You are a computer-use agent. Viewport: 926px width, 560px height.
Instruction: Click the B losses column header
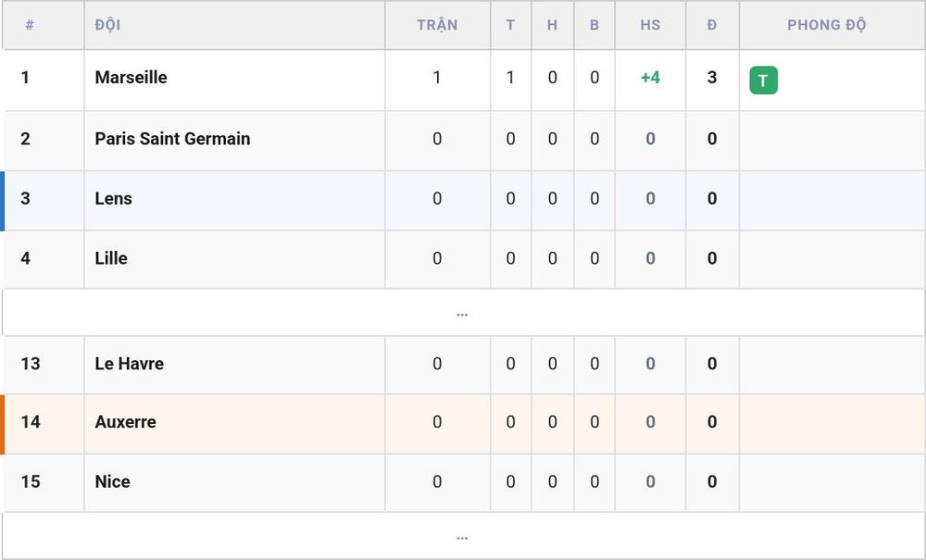[x=594, y=25]
